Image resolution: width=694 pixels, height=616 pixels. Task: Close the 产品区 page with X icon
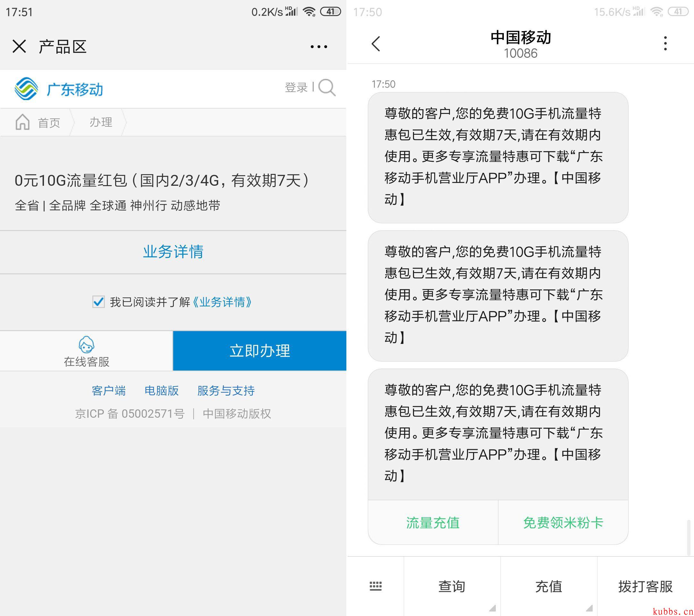[x=19, y=46]
